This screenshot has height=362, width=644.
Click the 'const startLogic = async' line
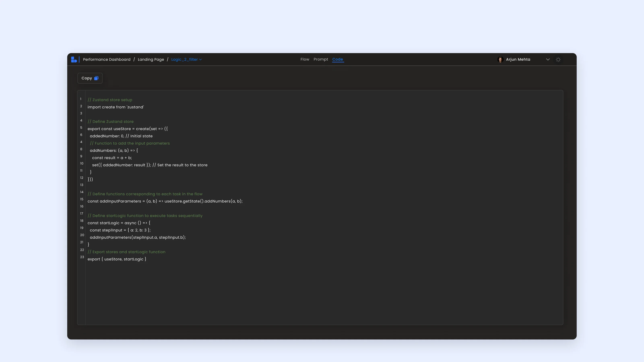click(x=119, y=223)
